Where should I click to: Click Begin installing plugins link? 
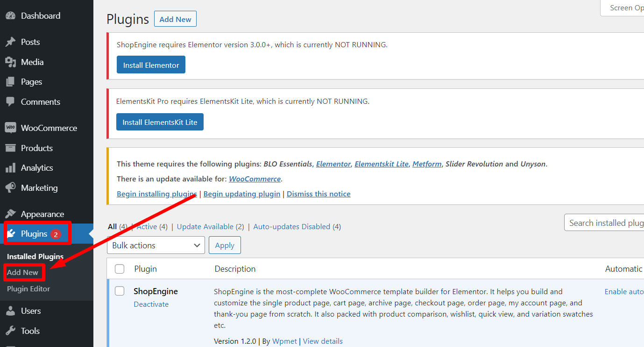pyautogui.click(x=157, y=194)
